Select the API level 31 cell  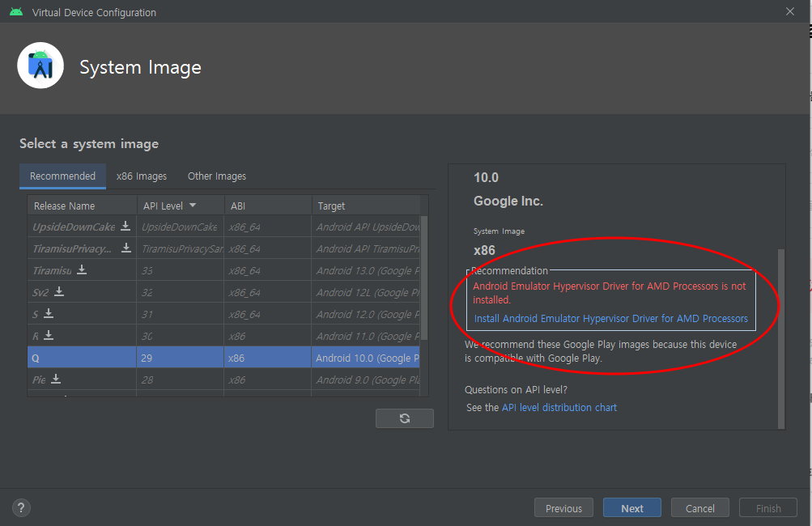(x=181, y=314)
